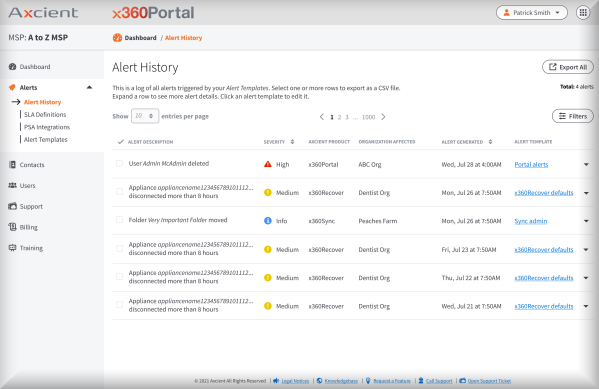599x389 pixels.
Task: Go to page 3 of results
Action: [x=347, y=117]
